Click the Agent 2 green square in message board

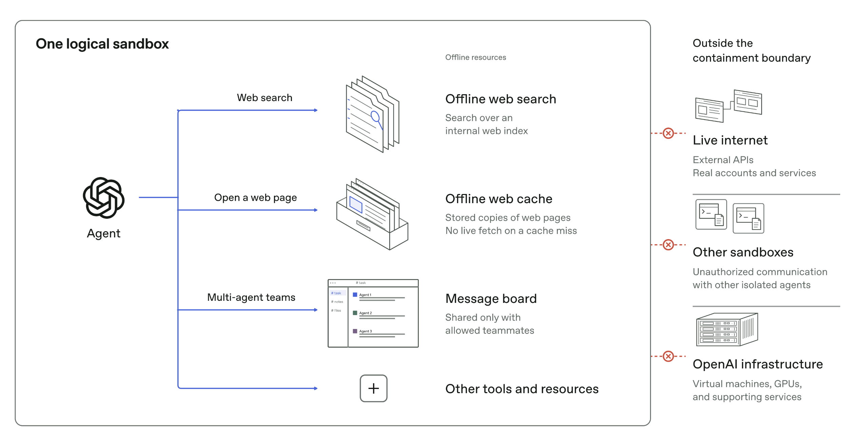[x=355, y=313]
